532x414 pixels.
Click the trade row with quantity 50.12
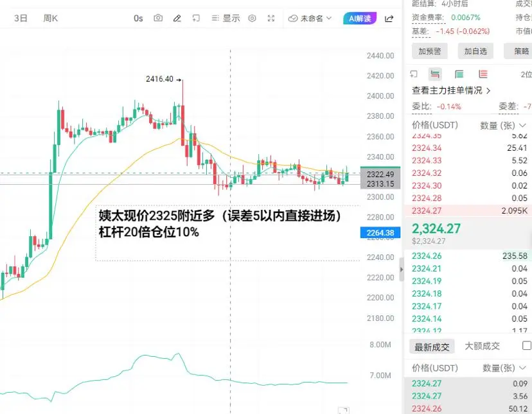[470, 409]
